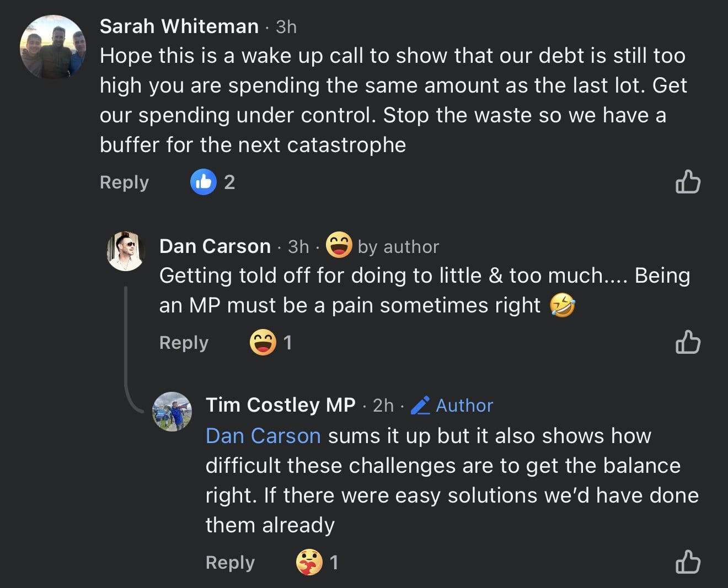The height and width of the screenshot is (588, 728).
Task: Like Tim Costley MP's reply
Action: (x=688, y=562)
